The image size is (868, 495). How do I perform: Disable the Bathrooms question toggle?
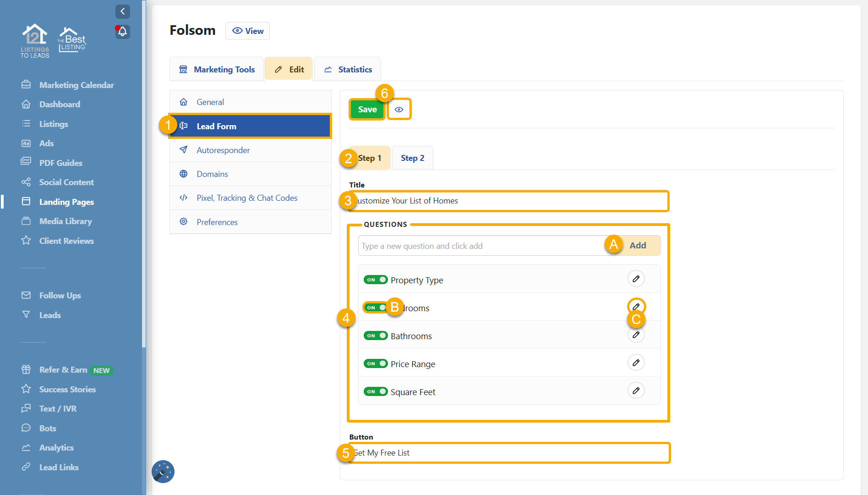pyautogui.click(x=376, y=335)
